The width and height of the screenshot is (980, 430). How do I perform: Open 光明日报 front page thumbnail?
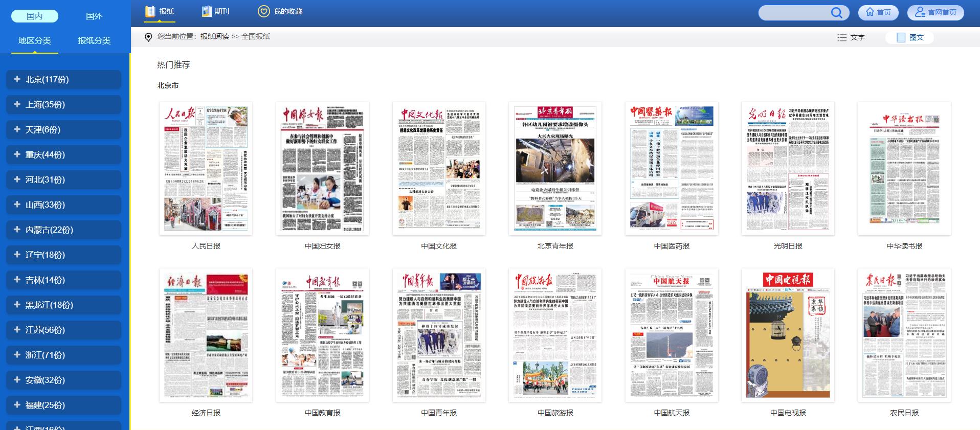pos(788,168)
